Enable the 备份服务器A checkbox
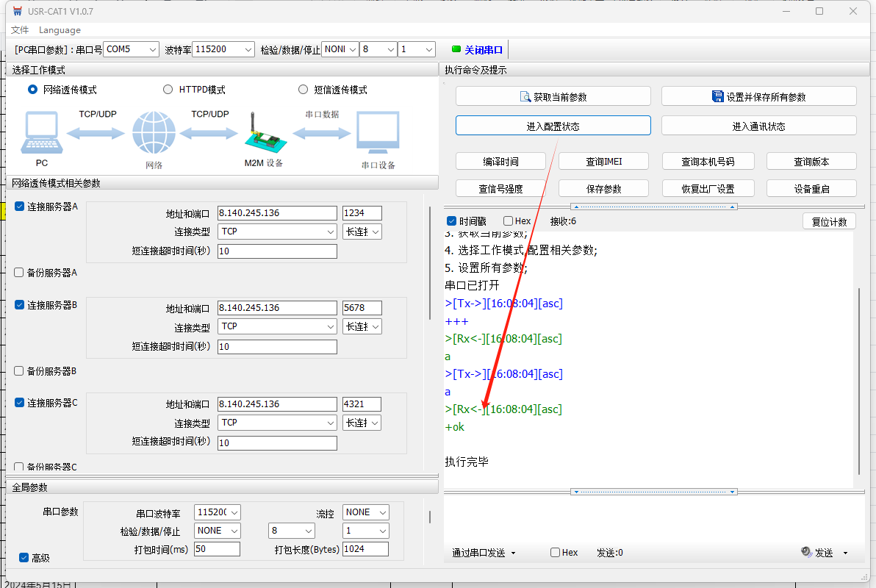This screenshot has width=876, height=588. (19, 273)
